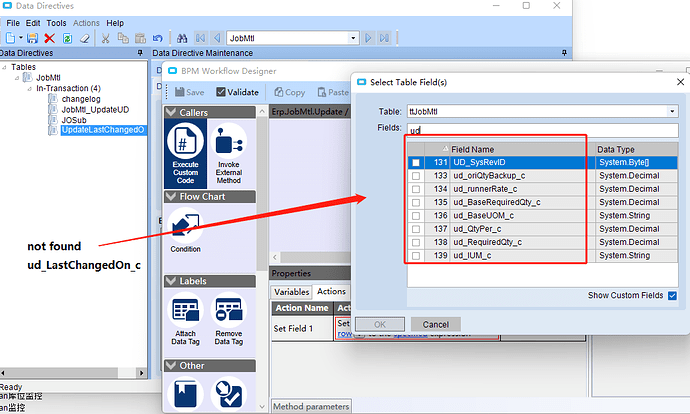Click the Save disk icon in Data Directives toolbar
This screenshot has height=414, width=690.
[32, 38]
